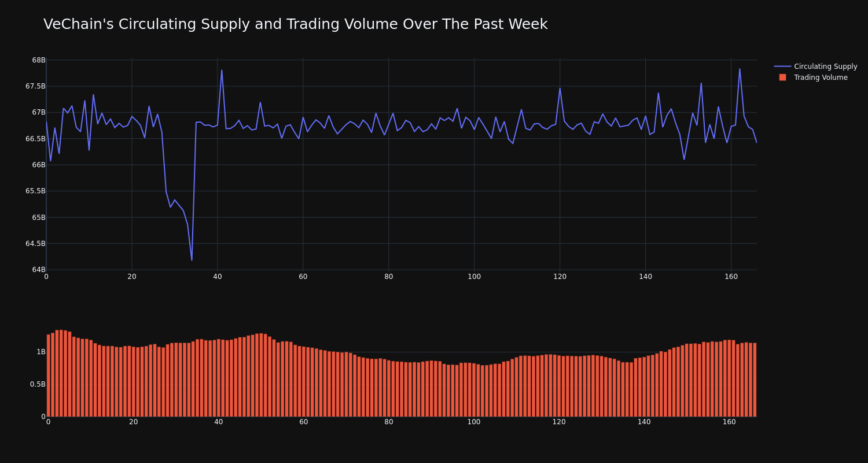The width and height of the screenshot is (868, 463).
Task: Click x-axis label 160 under supply chart
Action: click(x=731, y=277)
